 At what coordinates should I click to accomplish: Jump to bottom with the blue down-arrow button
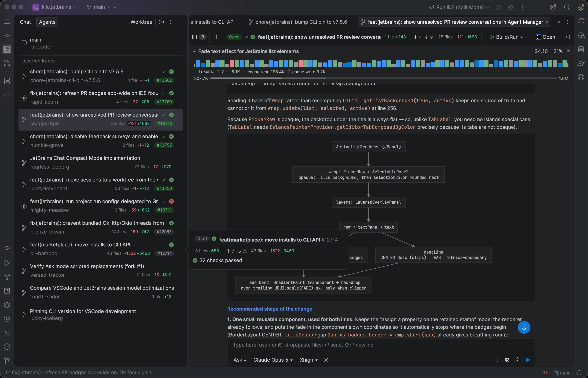tap(524, 327)
